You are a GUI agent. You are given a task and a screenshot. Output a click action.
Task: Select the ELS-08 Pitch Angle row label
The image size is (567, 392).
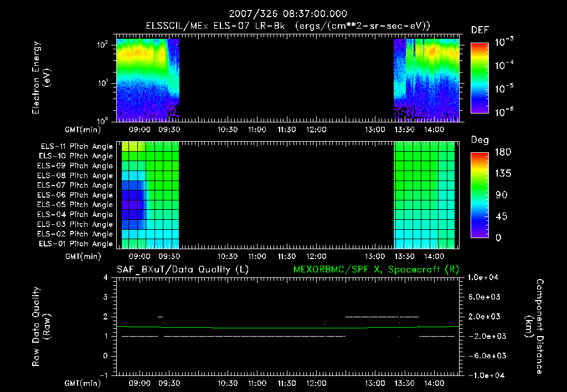point(75,176)
